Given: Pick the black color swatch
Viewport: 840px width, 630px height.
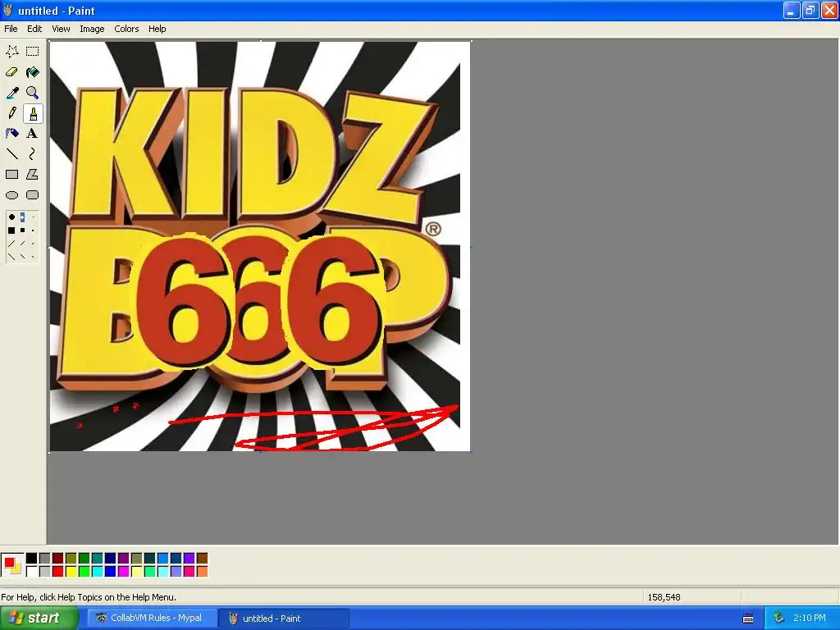Looking at the screenshot, I should 32,559.
